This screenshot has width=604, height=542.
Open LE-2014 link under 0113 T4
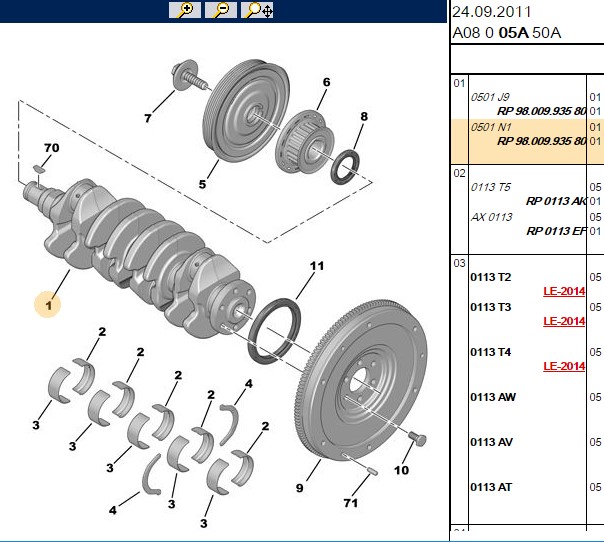coord(564,366)
